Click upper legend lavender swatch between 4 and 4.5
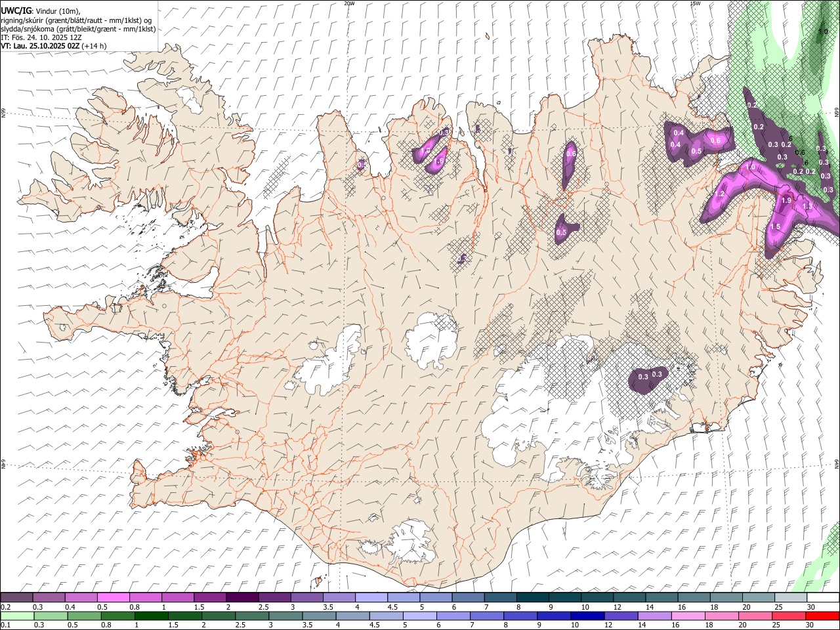 (x=372, y=598)
